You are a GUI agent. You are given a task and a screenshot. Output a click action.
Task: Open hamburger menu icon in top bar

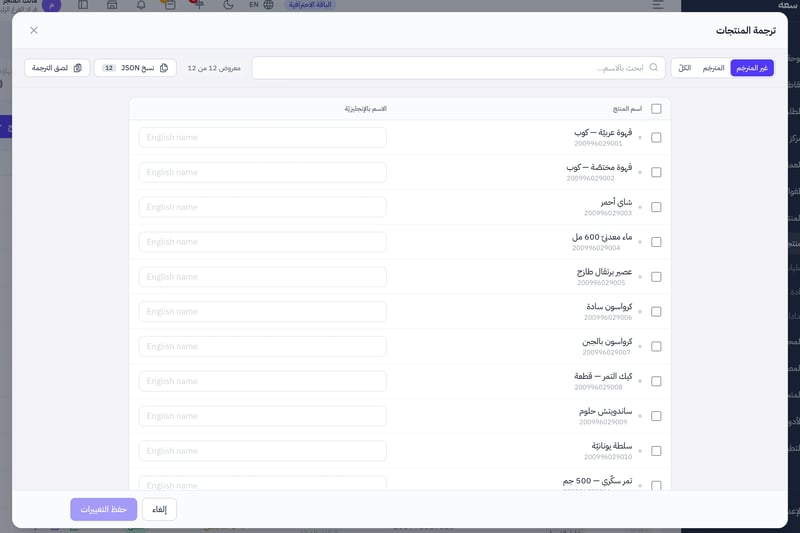[x=658, y=5]
